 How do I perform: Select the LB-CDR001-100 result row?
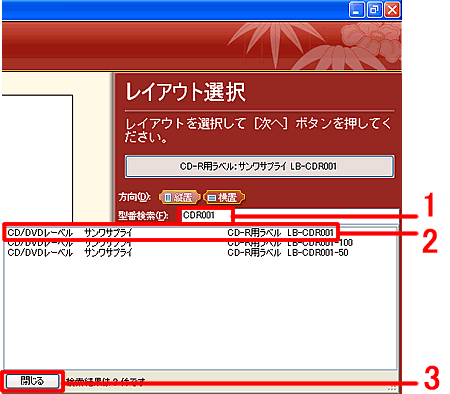click(201, 243)
